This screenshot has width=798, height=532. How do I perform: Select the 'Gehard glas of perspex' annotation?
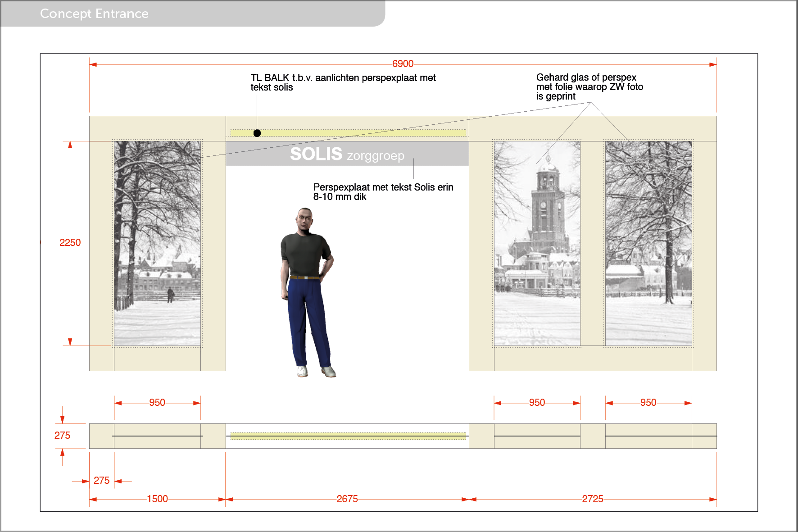pyautogui.click(x=589, y=87)
